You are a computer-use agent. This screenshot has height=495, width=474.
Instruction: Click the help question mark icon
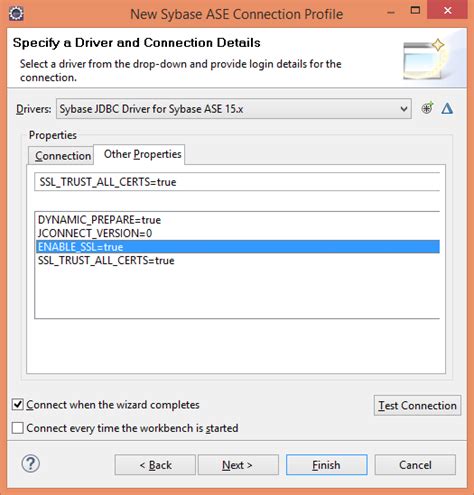tap(31, 464)
